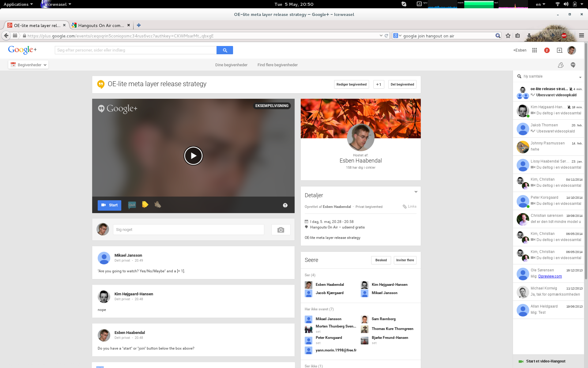Open the Q&A app icon under the video
588x368 pixels.
pyautogui.click(x=132, y=205)
